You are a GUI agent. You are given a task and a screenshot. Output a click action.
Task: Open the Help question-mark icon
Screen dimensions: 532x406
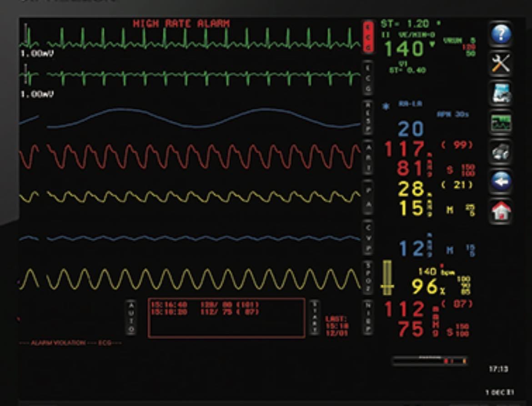click(501, 34)
